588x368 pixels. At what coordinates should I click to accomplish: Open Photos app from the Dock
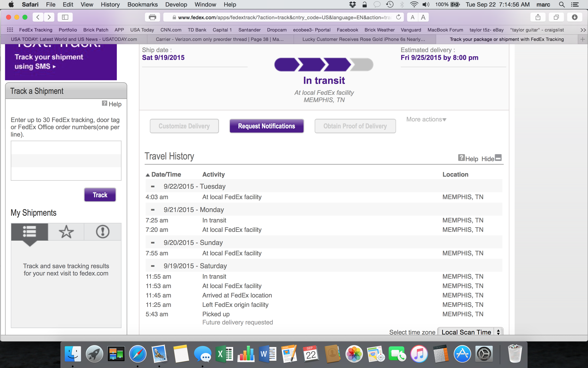354,354
